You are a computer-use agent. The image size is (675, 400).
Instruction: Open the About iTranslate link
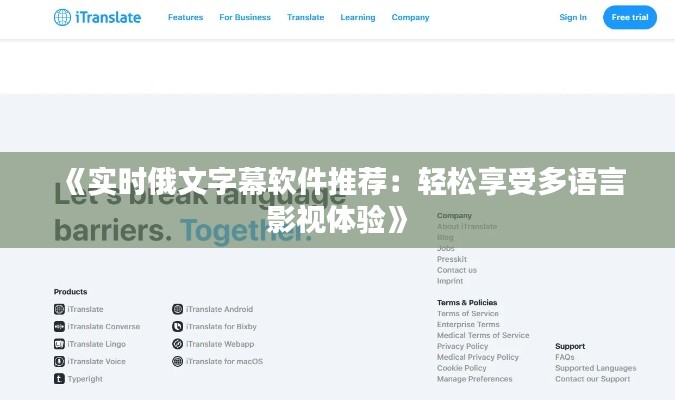tap(467, 226)
